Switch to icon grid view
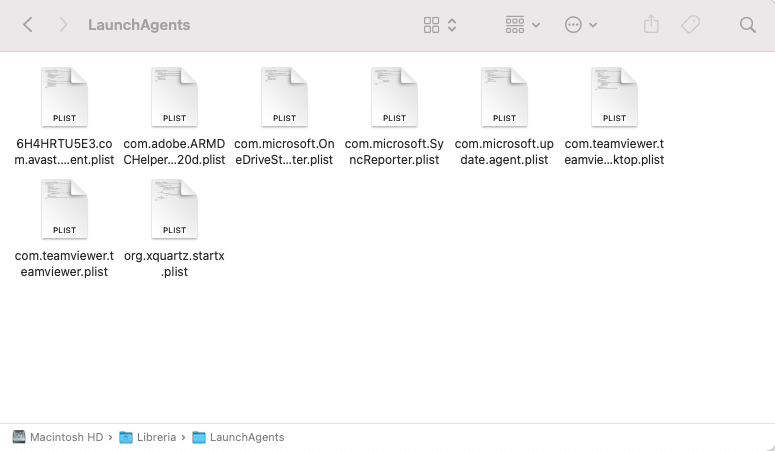This screenshot has width=775, height=451. 431,25
